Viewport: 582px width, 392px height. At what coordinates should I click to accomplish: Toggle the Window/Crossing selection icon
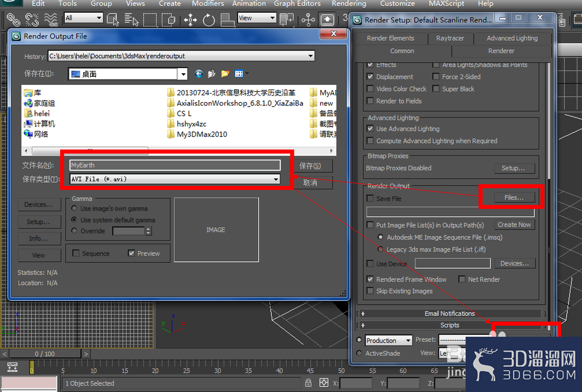click(x=169, y=19)
